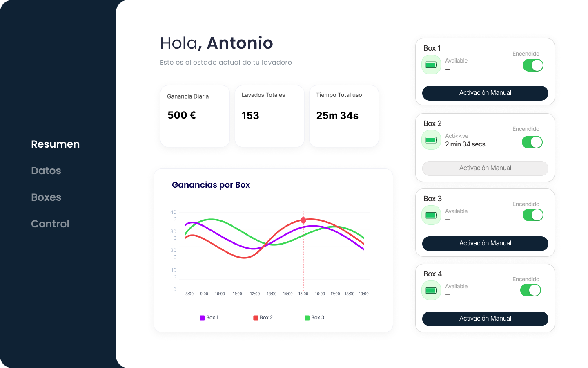Navigate to Control in the sidebar

(50, 224)
